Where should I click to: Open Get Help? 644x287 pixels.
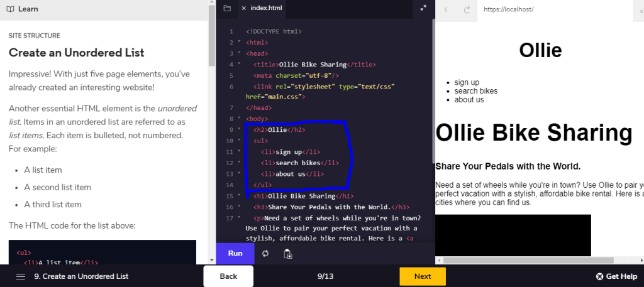coord(616,276)
